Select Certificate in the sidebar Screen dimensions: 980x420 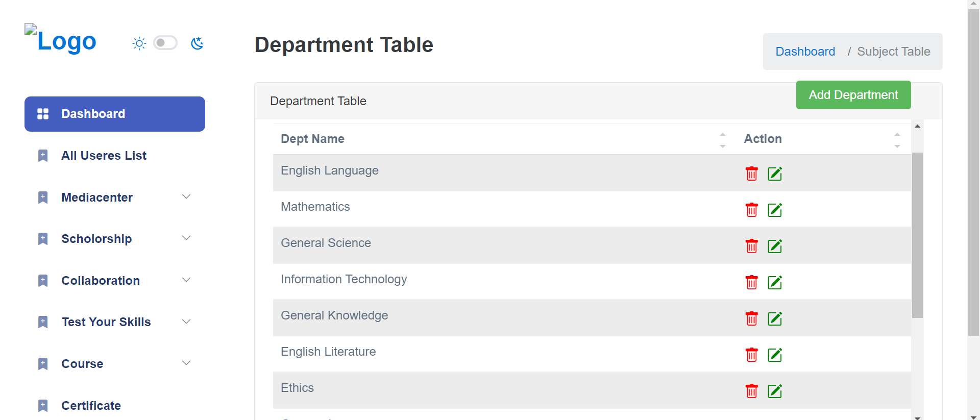coord(91,406)
